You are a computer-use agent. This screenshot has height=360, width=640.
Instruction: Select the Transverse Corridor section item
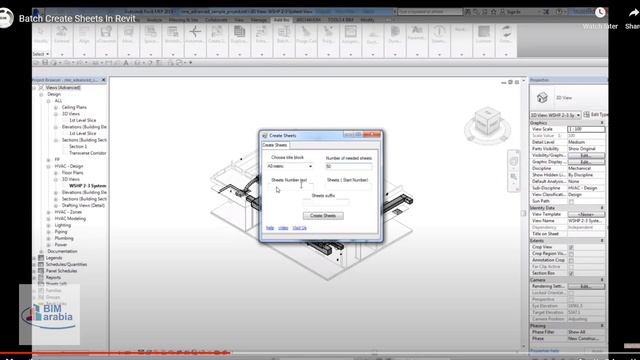87,153
